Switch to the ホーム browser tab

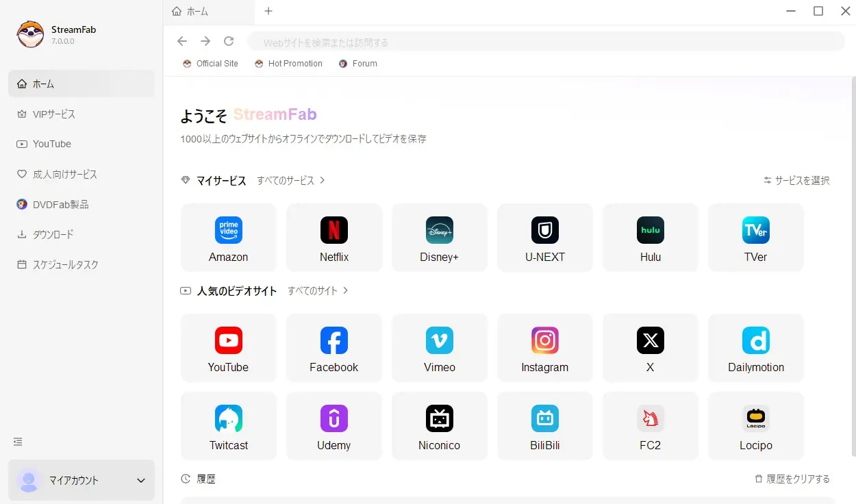(197, 12)
